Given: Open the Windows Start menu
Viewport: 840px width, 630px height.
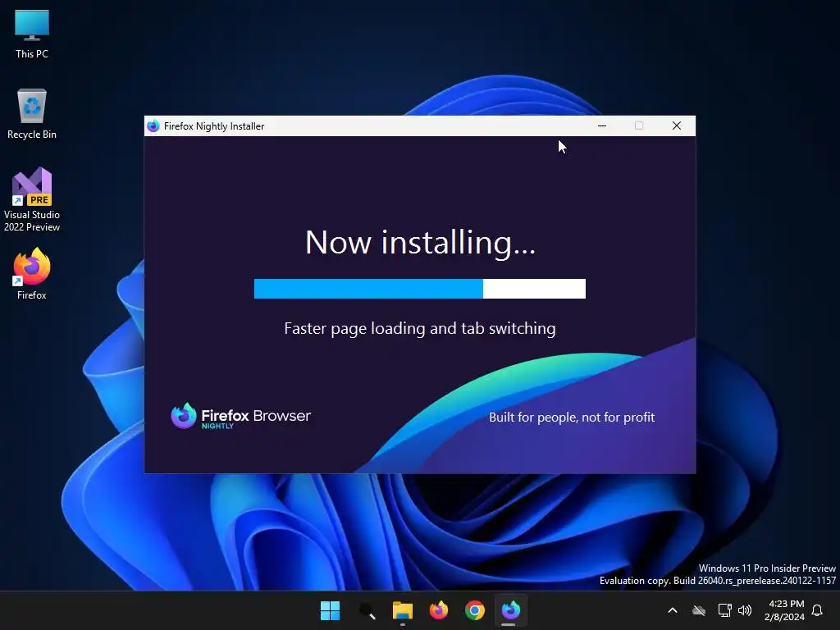Looking at the screenshot, I should point(330,610).
